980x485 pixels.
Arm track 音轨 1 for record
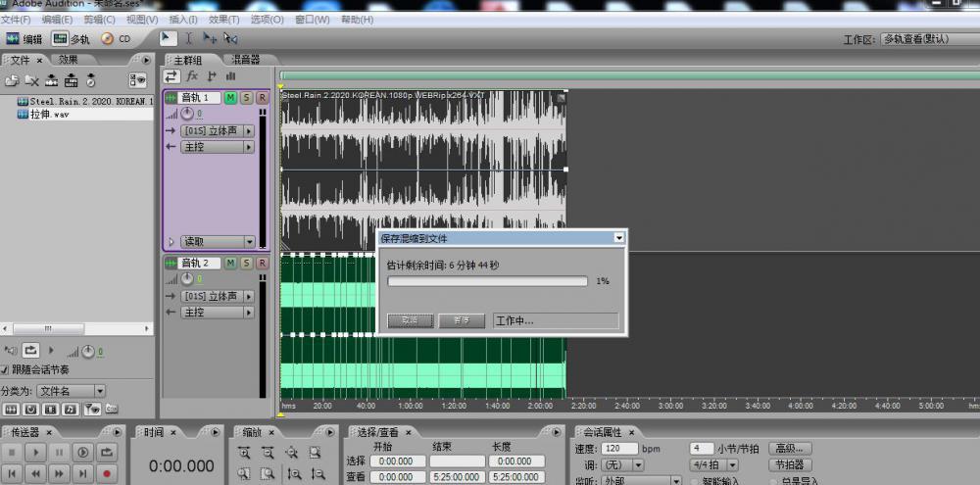click(263, 98)
